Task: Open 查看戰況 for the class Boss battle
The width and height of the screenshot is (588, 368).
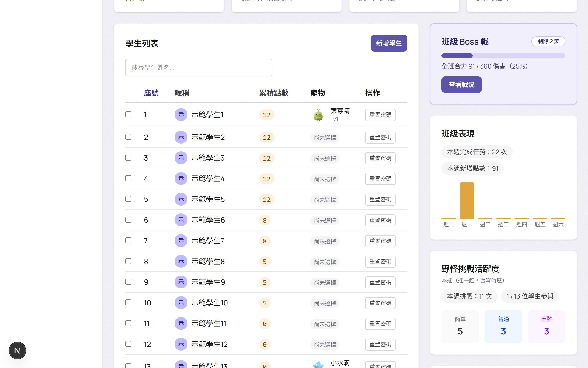Action: 461,84
